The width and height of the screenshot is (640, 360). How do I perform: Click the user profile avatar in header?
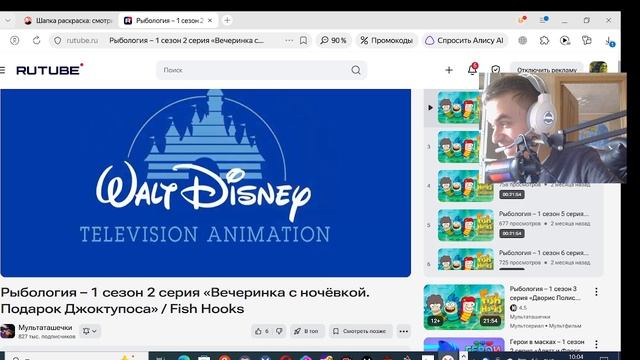pyautogui.click(x=598, y=67)
